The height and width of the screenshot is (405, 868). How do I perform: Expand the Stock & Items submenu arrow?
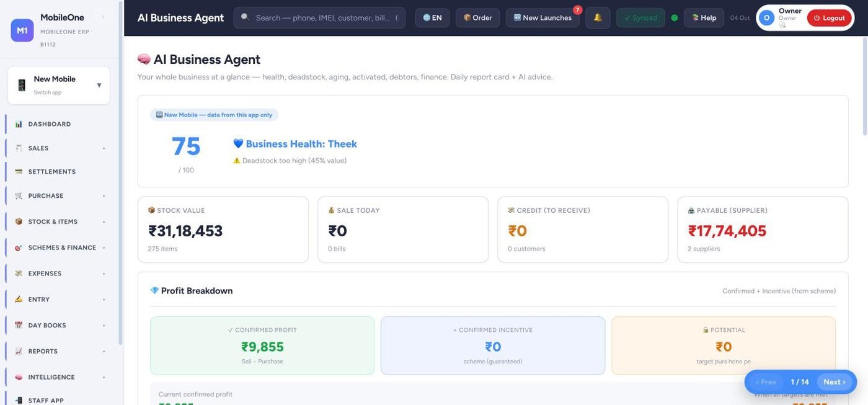click(104, 222)
